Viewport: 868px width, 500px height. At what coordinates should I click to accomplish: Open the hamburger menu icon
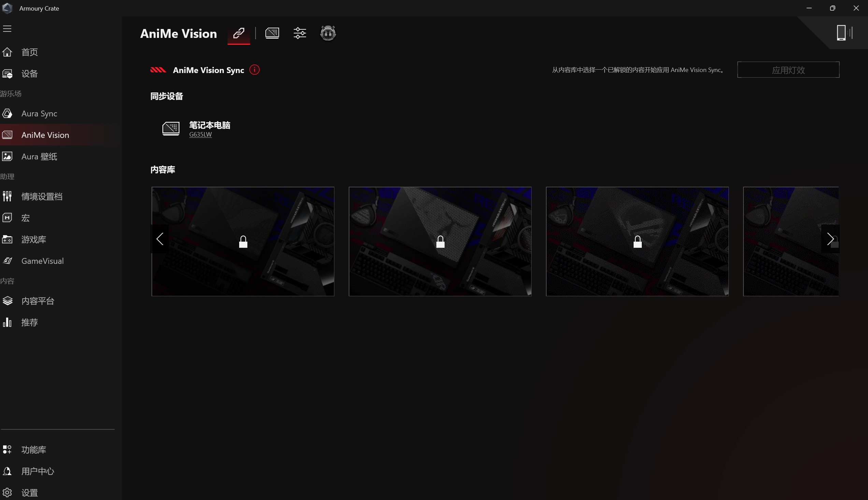point(7,29)
